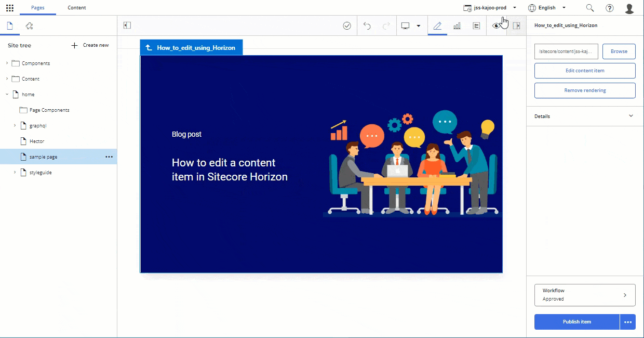Click the up arrow on rendering chip
644x338 pixels.
click(x=149, y=47)
